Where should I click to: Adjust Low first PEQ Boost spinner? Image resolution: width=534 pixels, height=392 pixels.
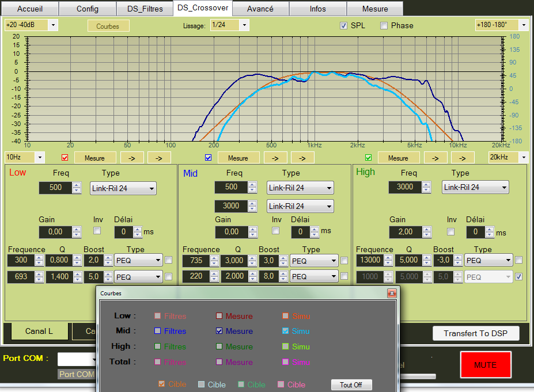point(107,260)
